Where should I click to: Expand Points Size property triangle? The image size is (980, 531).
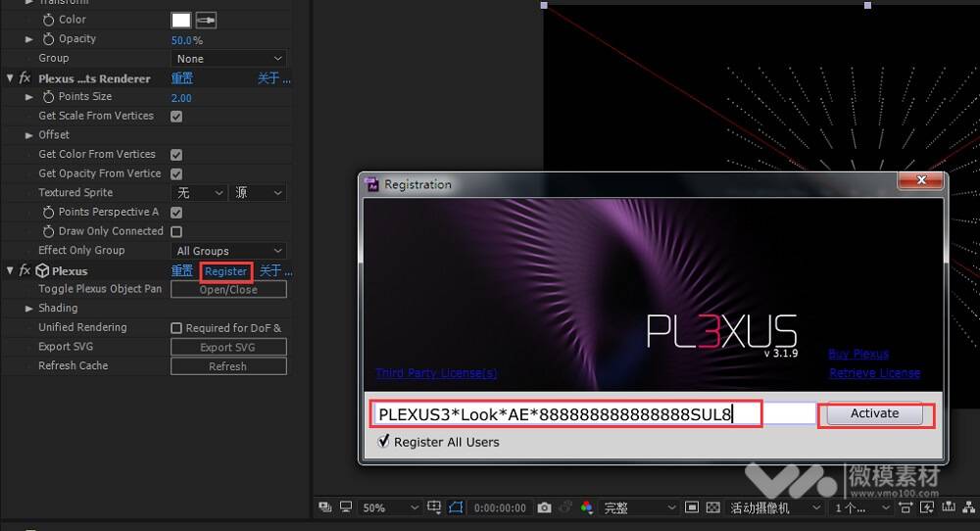[28, 97]
